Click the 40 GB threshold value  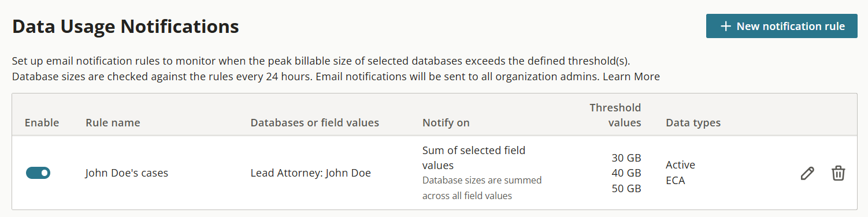click(x=626, y=173)
